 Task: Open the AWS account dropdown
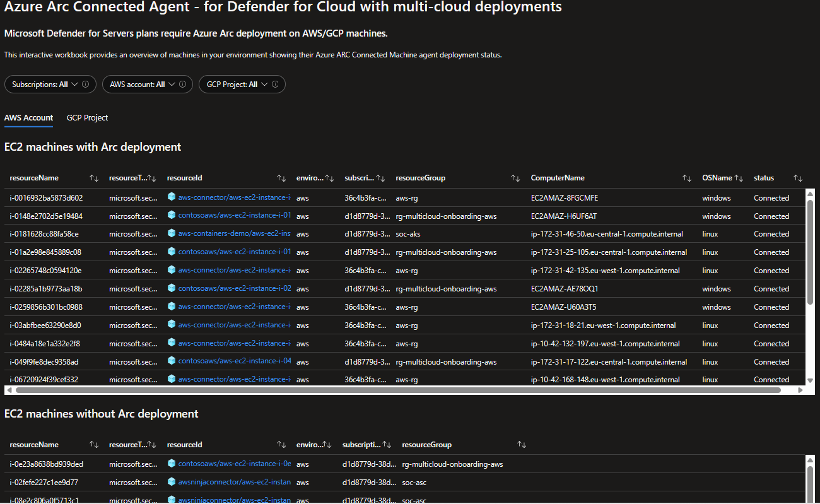click(x=172, y=84)
